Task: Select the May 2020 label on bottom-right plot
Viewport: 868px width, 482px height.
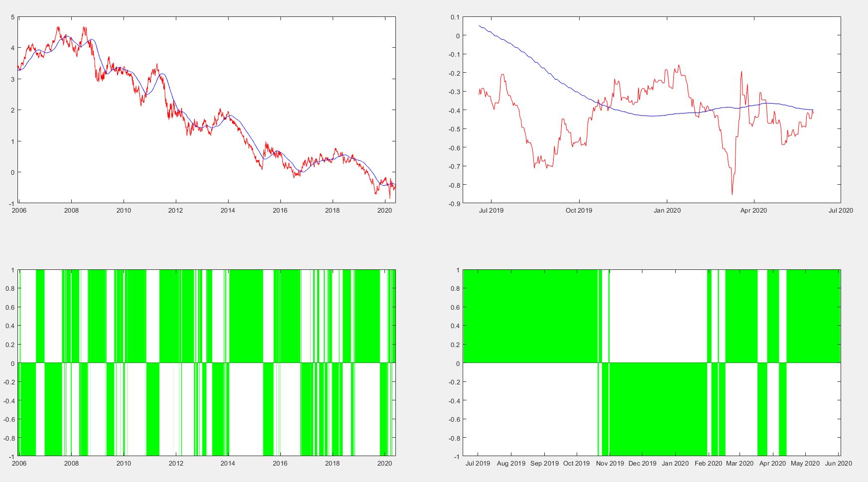Action: pos(805,463)
